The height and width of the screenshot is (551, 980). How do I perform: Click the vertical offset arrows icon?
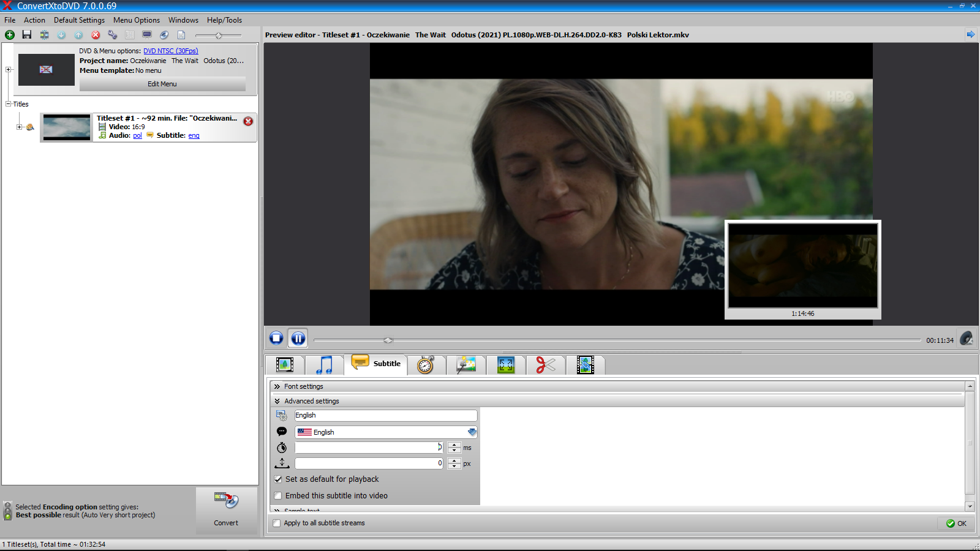(282, 463)
